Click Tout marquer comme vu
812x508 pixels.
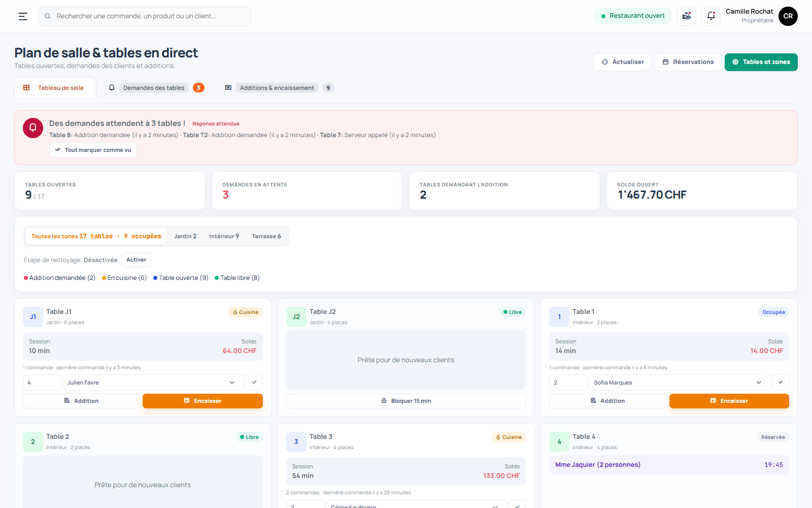93,150
